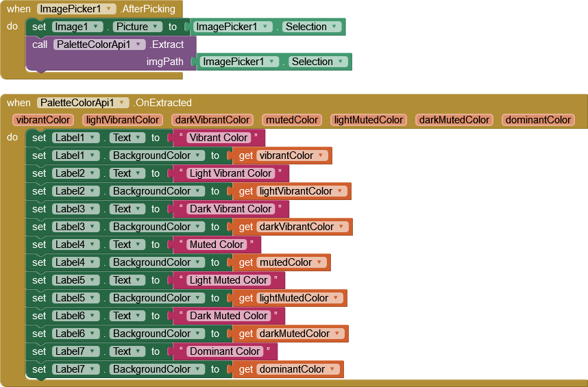Click the dominantColor event parameter
Image resolution: width=588 pixels, height=387 pixels.
tap(538, 120)
